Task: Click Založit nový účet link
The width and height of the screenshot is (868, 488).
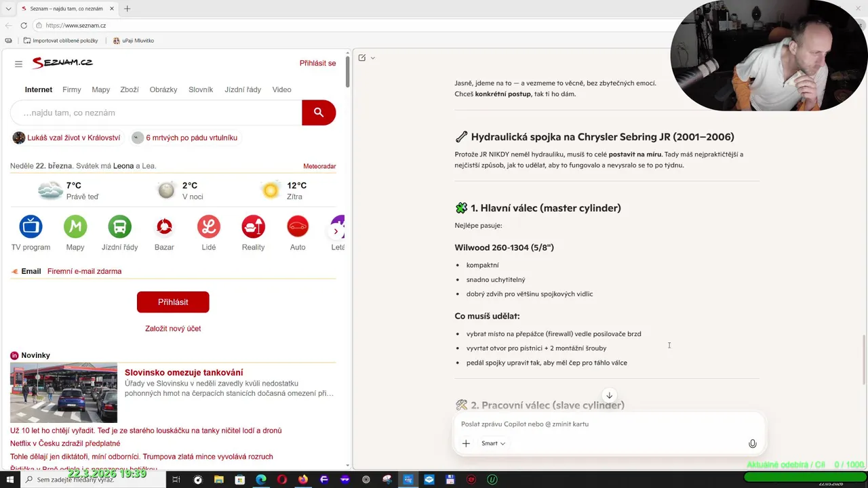Action: coord(173,329)
